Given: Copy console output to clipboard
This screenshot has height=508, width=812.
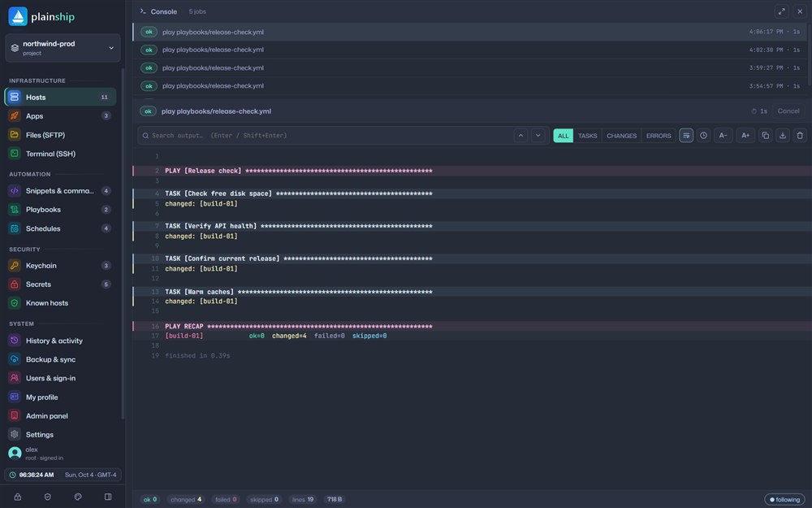Looking at the screenshot, I should [766, 135].
